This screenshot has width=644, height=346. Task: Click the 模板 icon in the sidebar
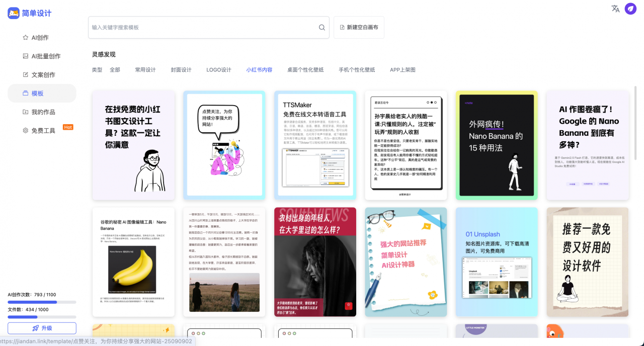click(x=26, y=93)
